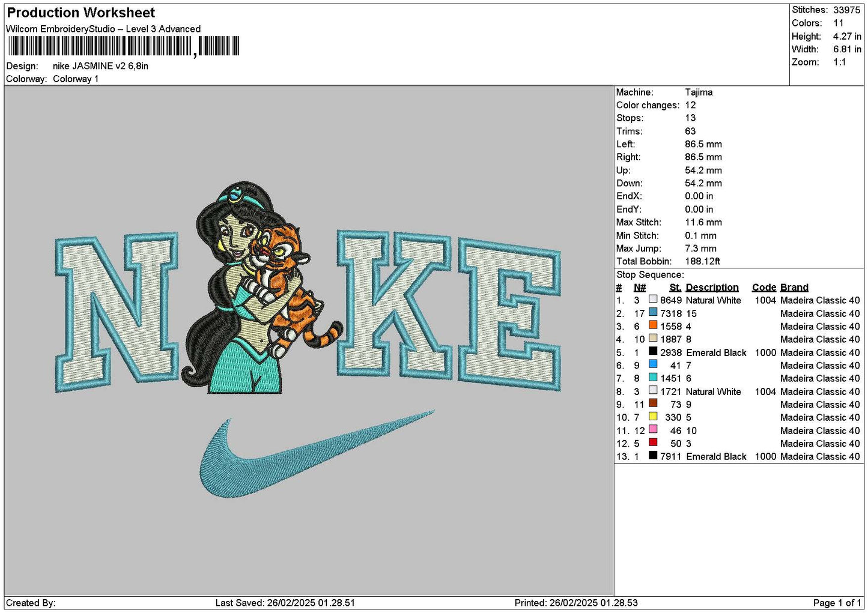
Task: Click the 'Colorway 1' value
Action: coord(76,79)
